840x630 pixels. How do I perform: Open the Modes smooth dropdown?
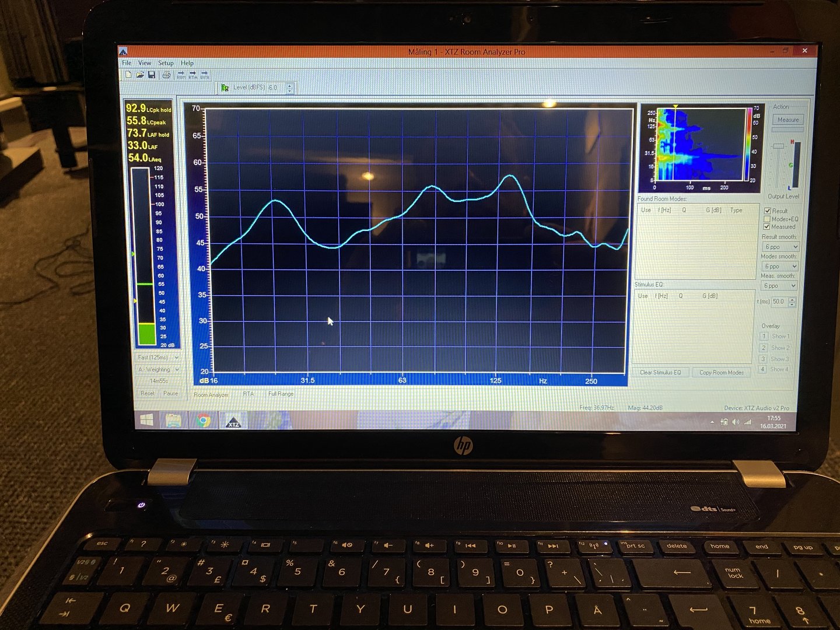click(x=780, y=266)
